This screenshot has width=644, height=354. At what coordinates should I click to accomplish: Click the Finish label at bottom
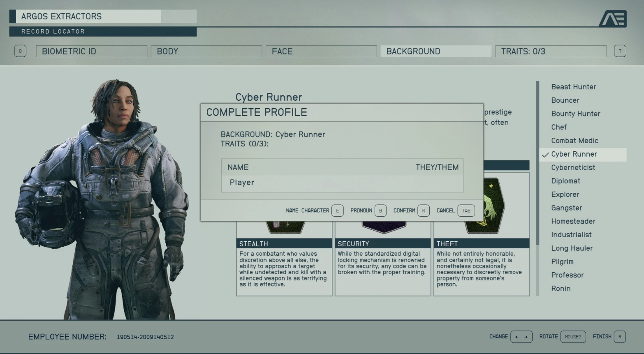tap(602, 336)
